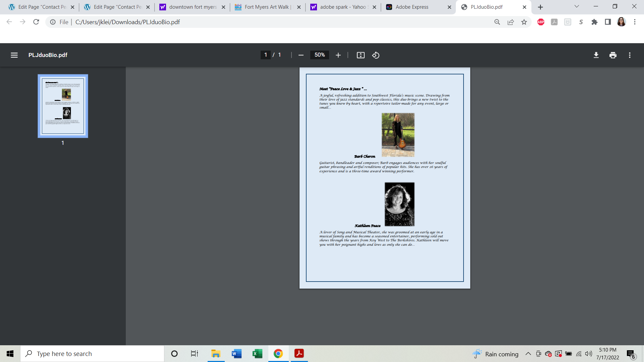This screenshot has height=362, width=644.
Task: Select the page 1 thumbnail
Action: (63, 106)
